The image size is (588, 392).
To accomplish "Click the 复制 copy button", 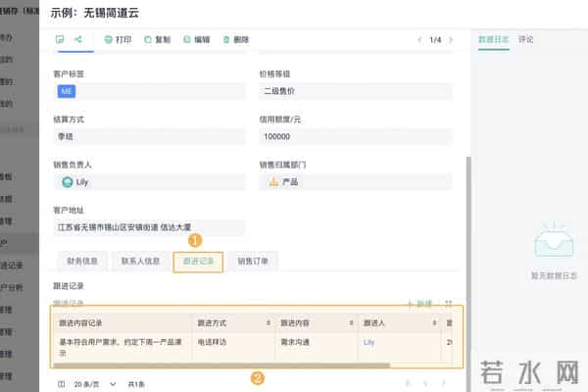I will pyautogui.click(x=158, y=39).
